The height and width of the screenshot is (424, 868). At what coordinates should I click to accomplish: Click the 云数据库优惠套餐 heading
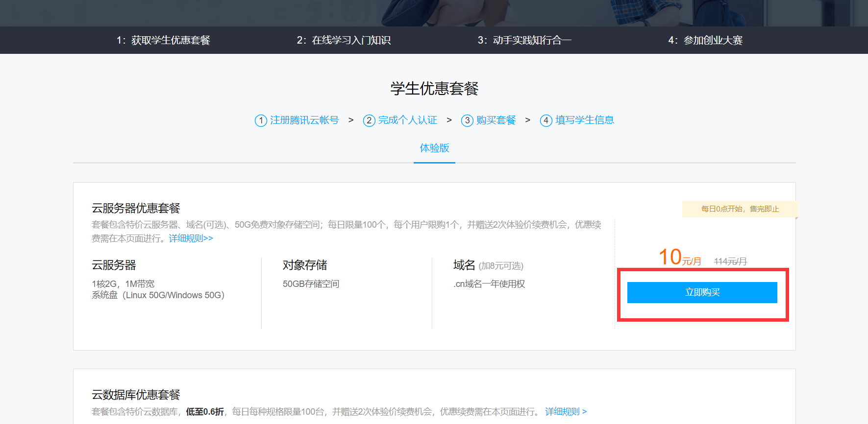pyautogui.click(x=136, y=395)
